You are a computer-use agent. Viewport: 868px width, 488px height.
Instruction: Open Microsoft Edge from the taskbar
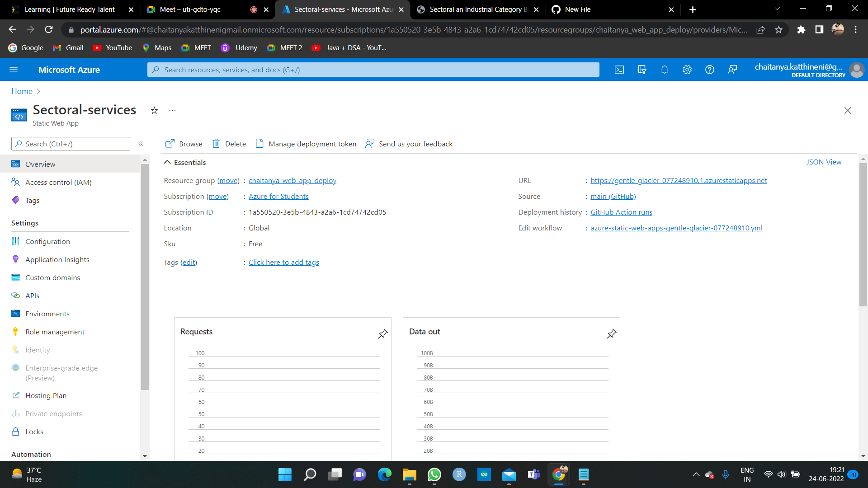click(x=384, y=474)
